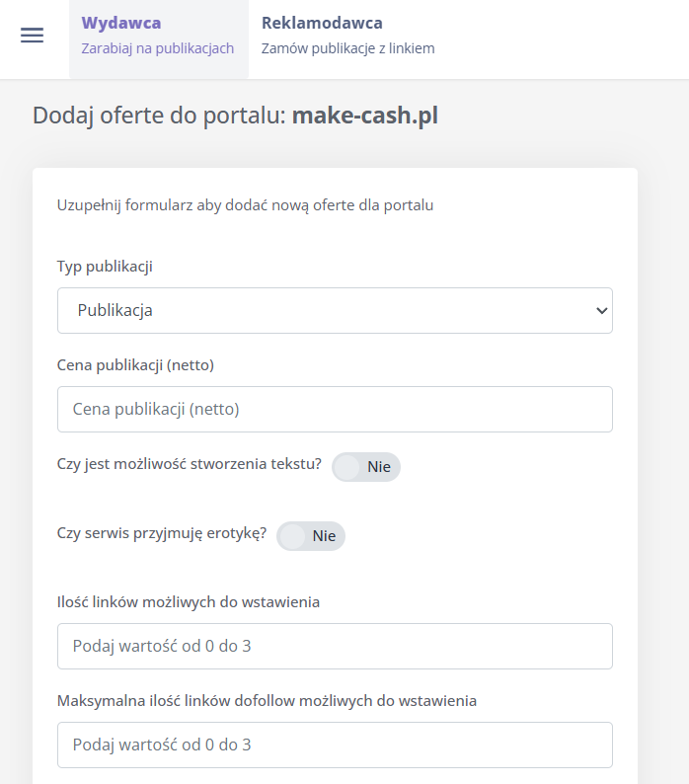The width and height of the screenshot is (689, 784).
Task: Click the 'Czy jest możliwość stworzenia tekstu?' label
Action: coord(190,464)
